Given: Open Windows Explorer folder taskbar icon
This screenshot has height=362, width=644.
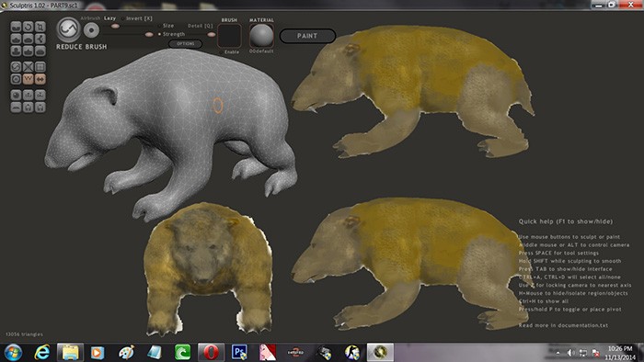Looking at the screenshot, I should [x=70, y=352].
